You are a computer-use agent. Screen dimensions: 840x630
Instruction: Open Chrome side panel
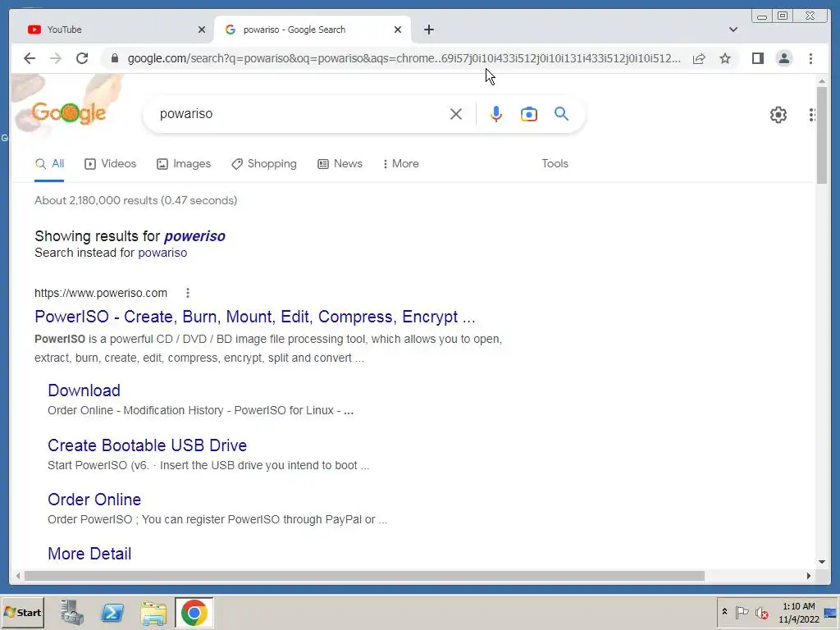pyautogui.click(x=757, y=58)
